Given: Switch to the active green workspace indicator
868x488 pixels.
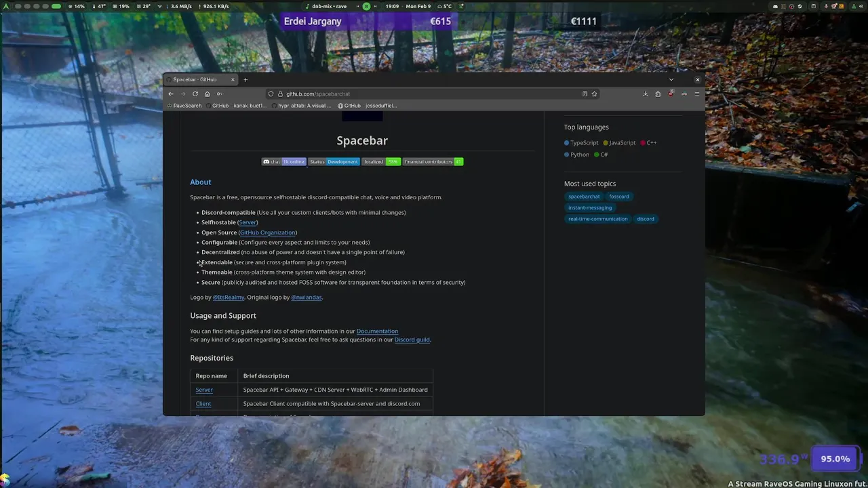Looking at the screenshot, I should tap(56, 6).
